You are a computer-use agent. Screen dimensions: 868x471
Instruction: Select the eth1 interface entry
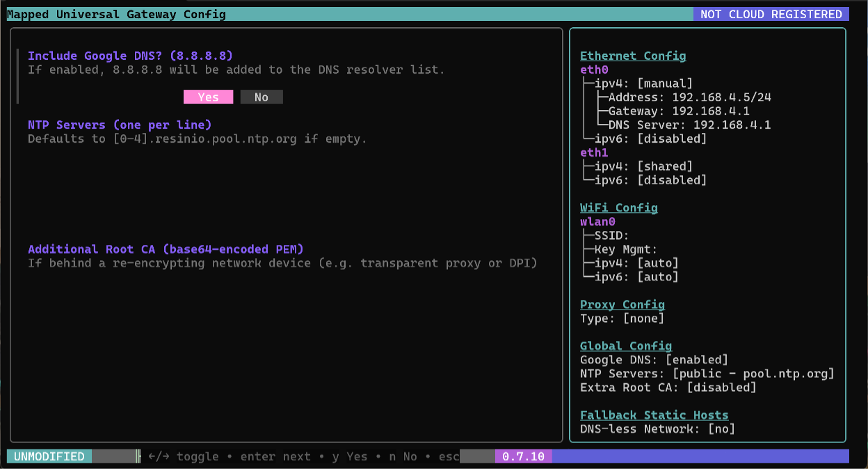594,152
